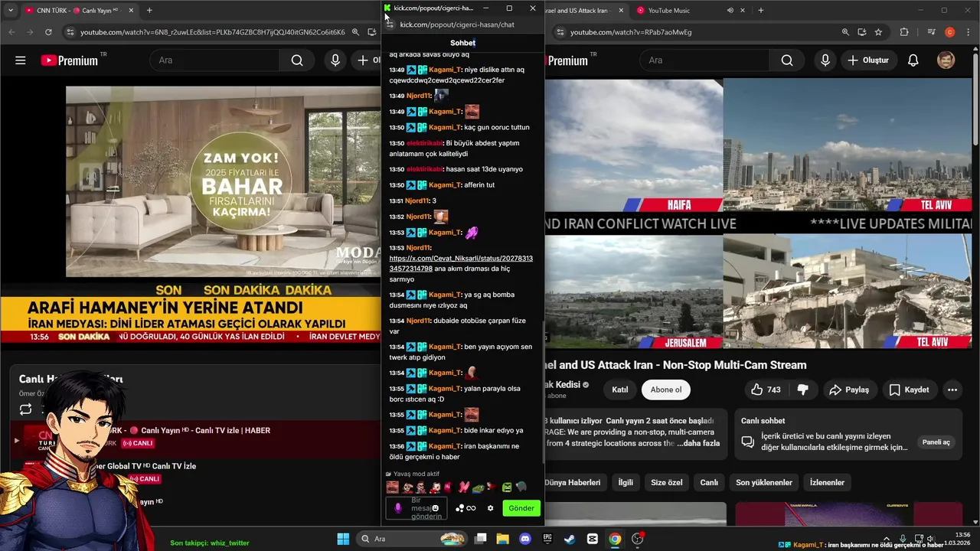Viewport: 980px width, 551px height.
Task: Click Abone ol subscribe button
Action: coord(665,390)
